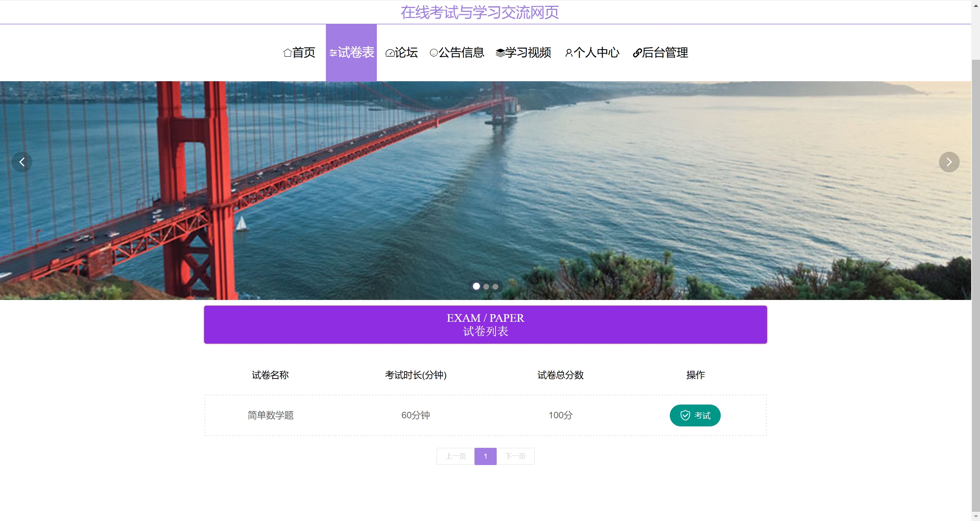The image size is (980, 521).
Task: Click the 考试时长(分钟) column header
Action: [416, 375]
